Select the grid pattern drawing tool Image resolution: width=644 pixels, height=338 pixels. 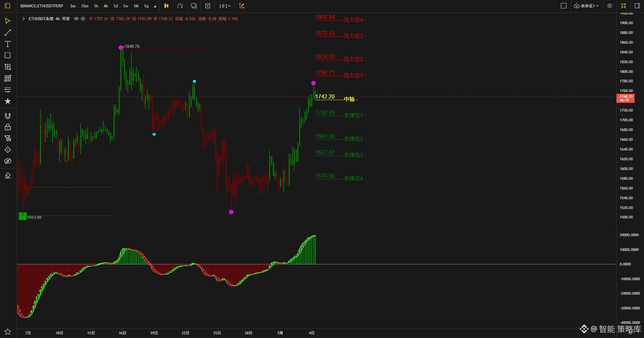coord(8,78)
